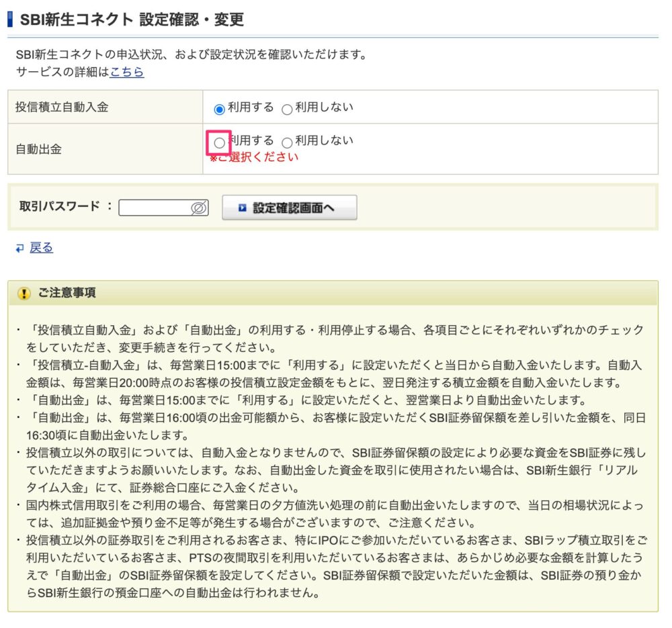
Task: Select 利用しない for 自動出金
Action: pyautogui.click(x=287, y=143)
